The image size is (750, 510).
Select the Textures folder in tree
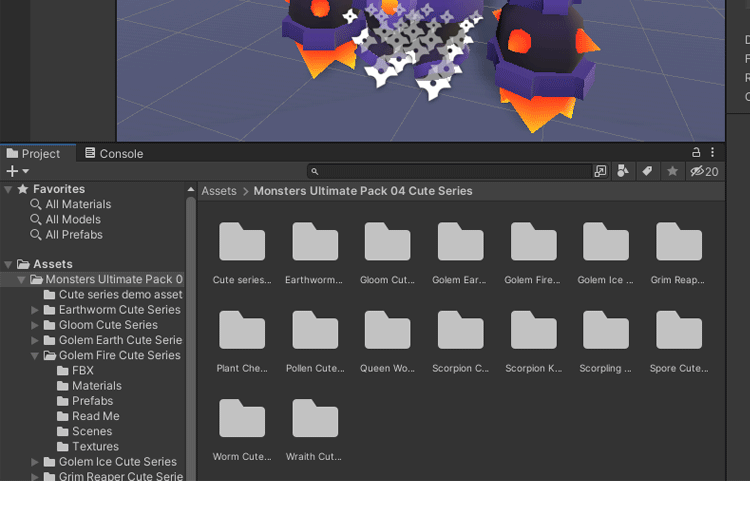(95, 447)
